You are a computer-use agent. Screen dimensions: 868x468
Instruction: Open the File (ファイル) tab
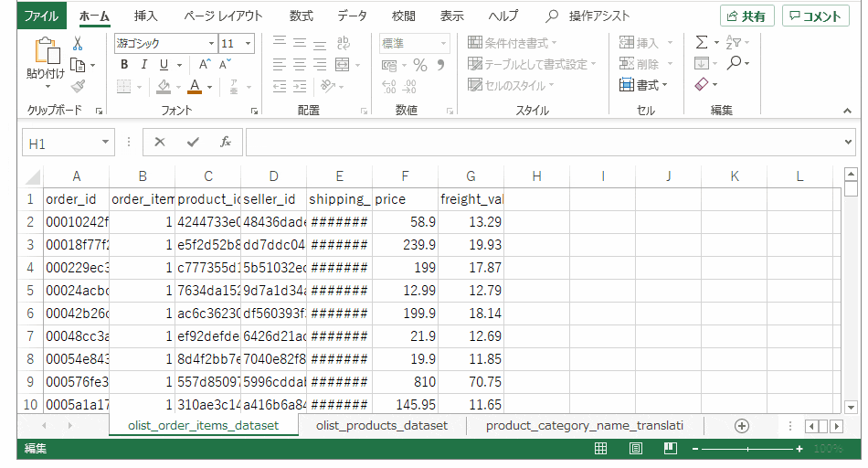coord(41,16)
